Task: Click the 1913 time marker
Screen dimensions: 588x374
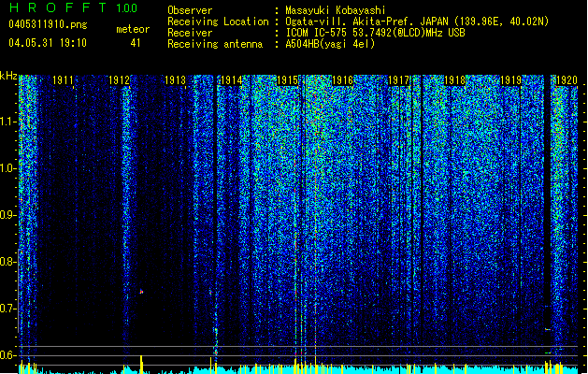Action: 175,80
